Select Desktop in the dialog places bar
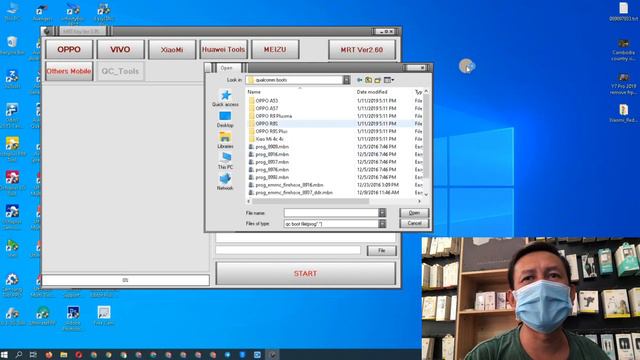 [225, 120]
